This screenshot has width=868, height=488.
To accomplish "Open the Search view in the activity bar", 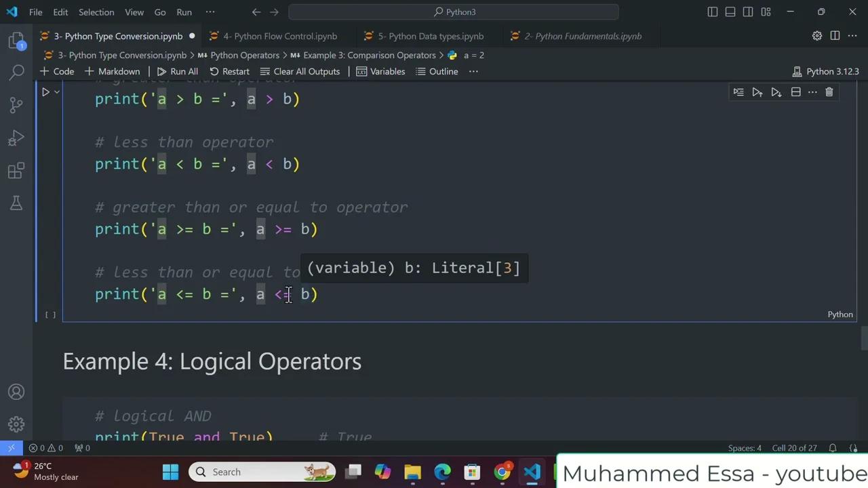I will click(x=16, y=70).
